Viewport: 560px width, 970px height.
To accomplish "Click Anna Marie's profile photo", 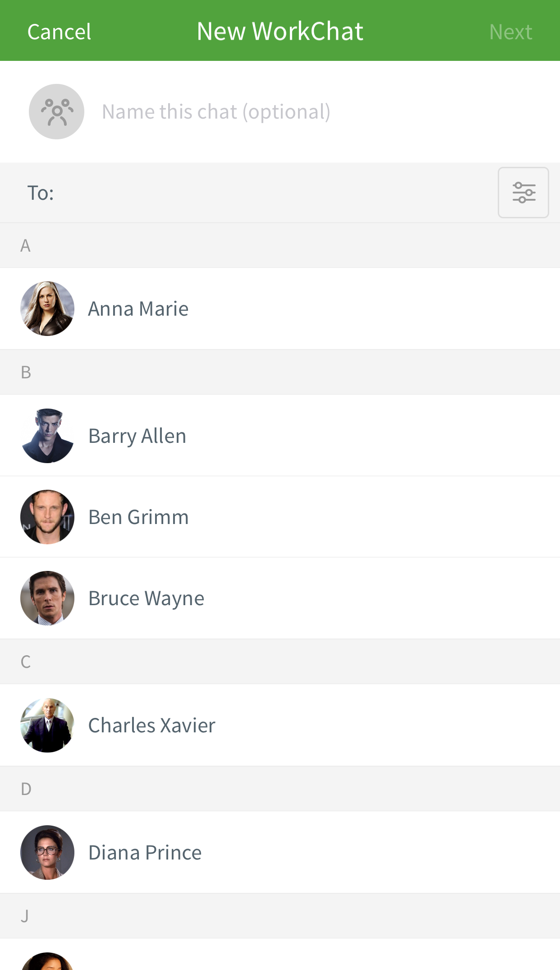I will 46,308.
